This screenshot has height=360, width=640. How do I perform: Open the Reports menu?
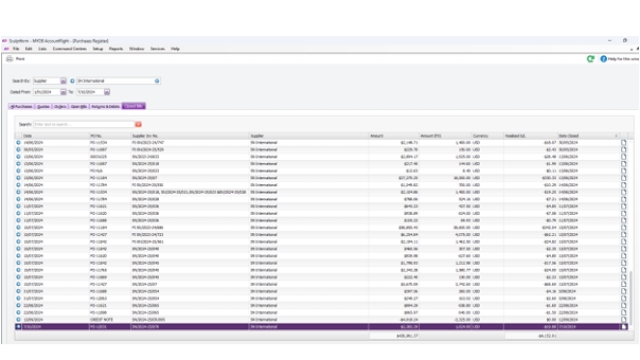[x=116, y=49]
